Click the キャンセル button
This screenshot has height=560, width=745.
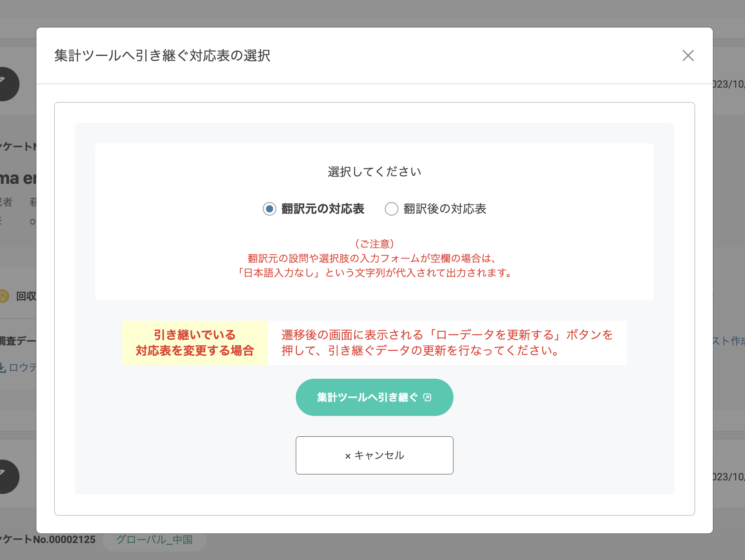tap(375, 455)
